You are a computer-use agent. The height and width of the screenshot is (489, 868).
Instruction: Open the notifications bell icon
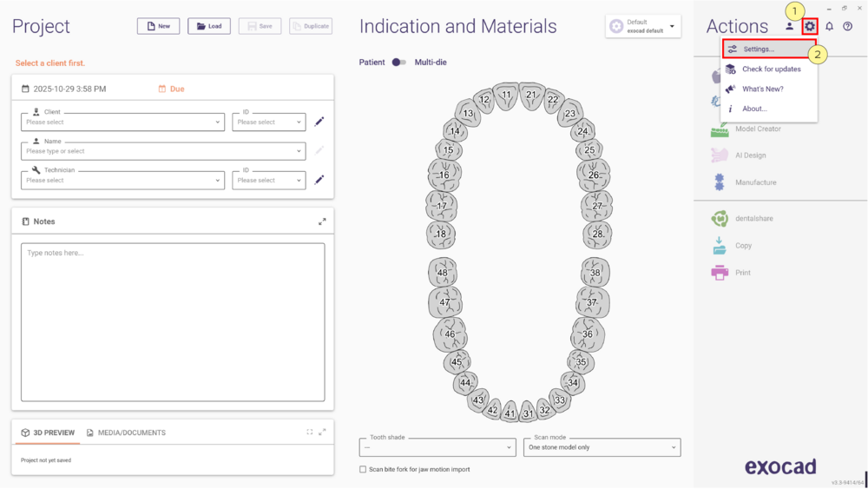coord(829,26)
